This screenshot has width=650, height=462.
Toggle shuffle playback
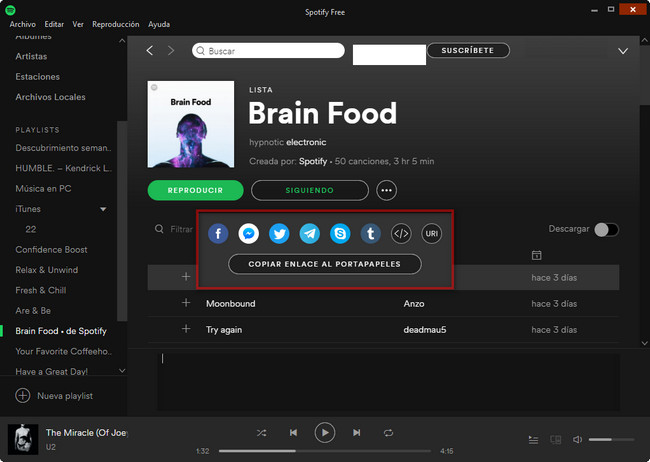pyautogui.click(x=262, y=433)
